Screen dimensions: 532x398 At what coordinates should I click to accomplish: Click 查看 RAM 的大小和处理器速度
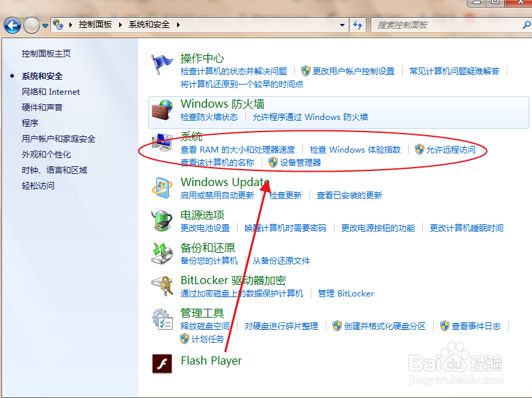point(238,150)
